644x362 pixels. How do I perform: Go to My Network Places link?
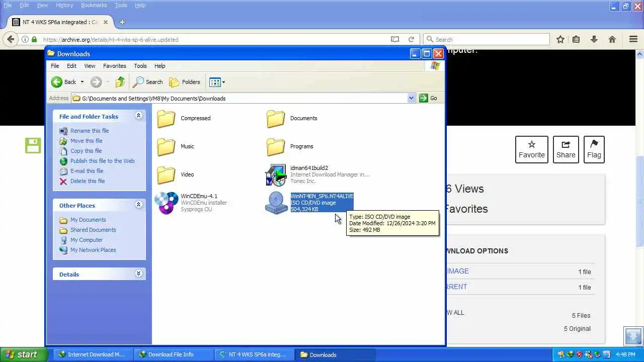click(x=93, y=250)
